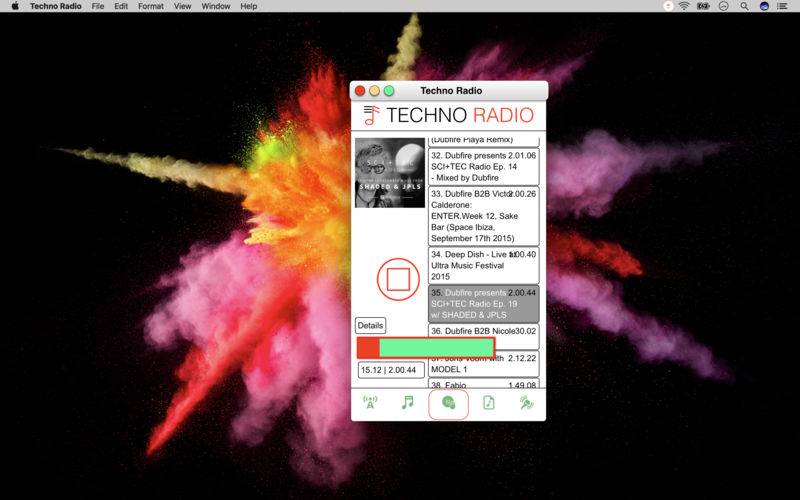Open the Techno Radio application menu
Image resolution: width=800 pixels, height=500 pixels.
[x=56, y=6]
